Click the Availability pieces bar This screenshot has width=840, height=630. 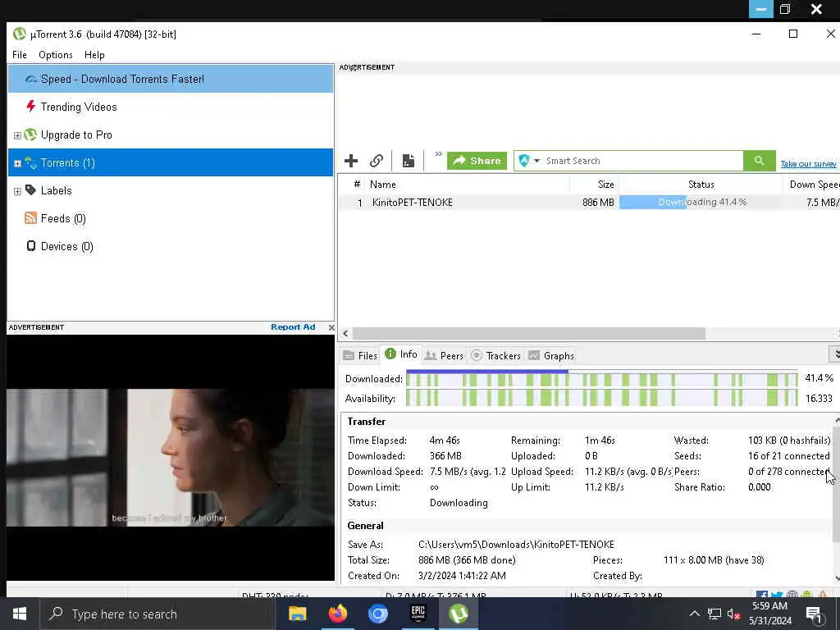coord(601,399)
